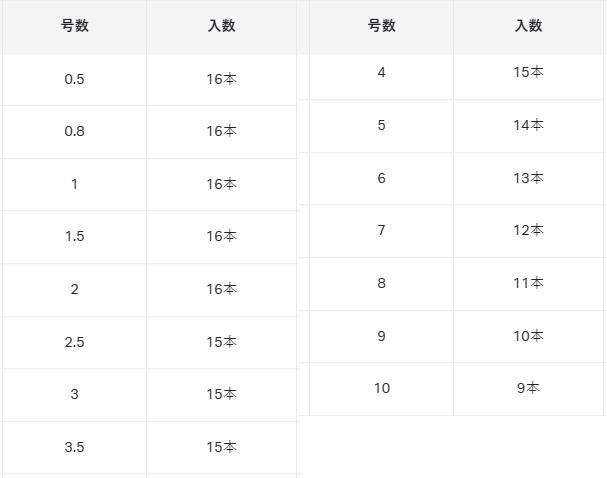Image resolution: width=607 pixels, height=478 pixels.
Task: Select the 号数 cell showing 10
Action: pos(381,388)
